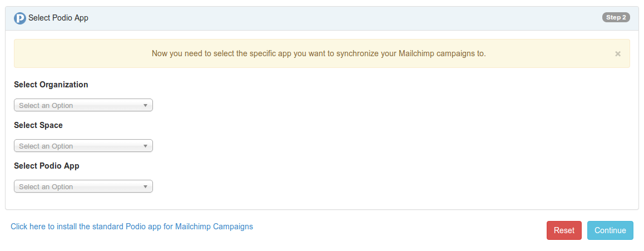
Task: Click the Podio logo icon in header
Action: [x=20, y=18]
